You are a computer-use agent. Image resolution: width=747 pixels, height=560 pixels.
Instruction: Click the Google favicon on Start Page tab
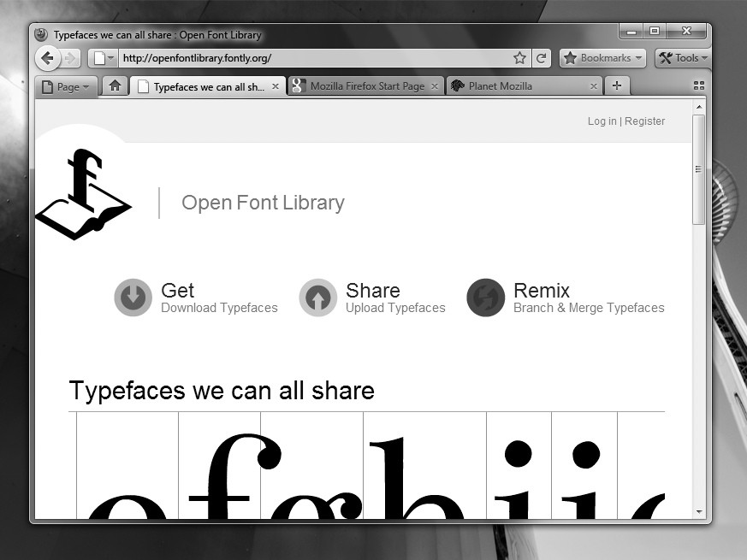299,86
